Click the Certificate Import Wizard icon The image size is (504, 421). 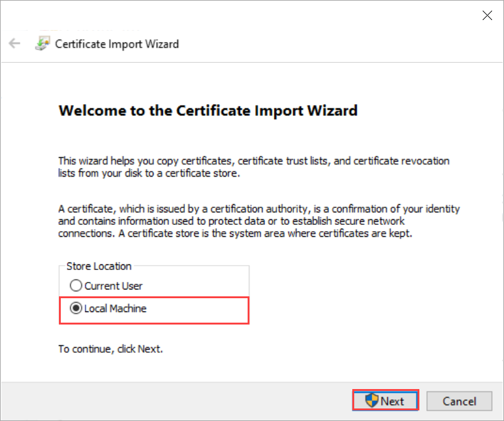pos(41,44)
